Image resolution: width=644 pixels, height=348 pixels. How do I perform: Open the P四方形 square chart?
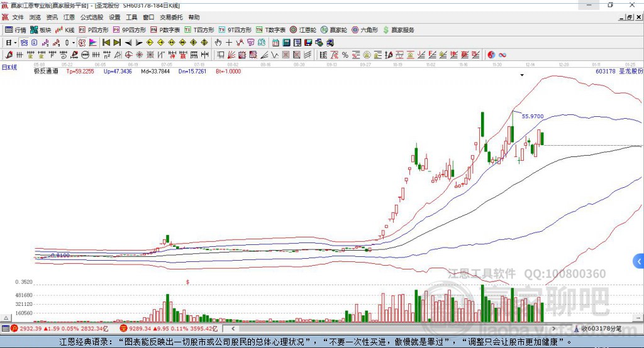94,30
